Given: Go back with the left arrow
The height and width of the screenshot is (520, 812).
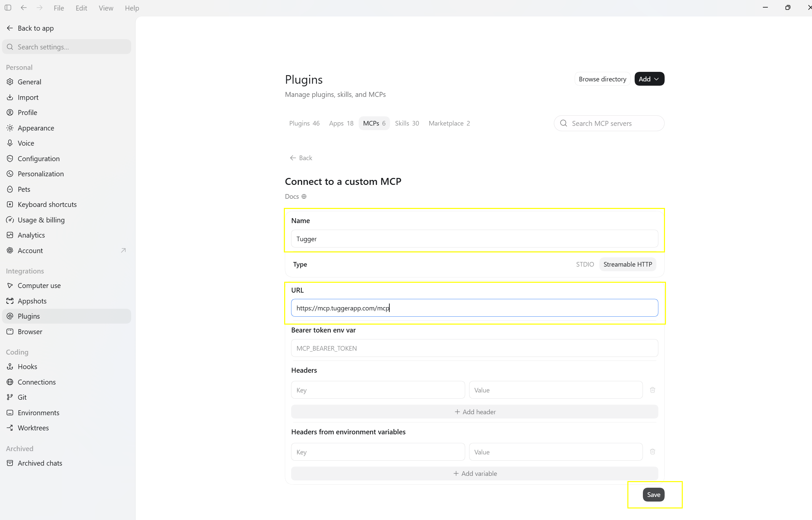Looking at the screenshot, I should (24, 8).
